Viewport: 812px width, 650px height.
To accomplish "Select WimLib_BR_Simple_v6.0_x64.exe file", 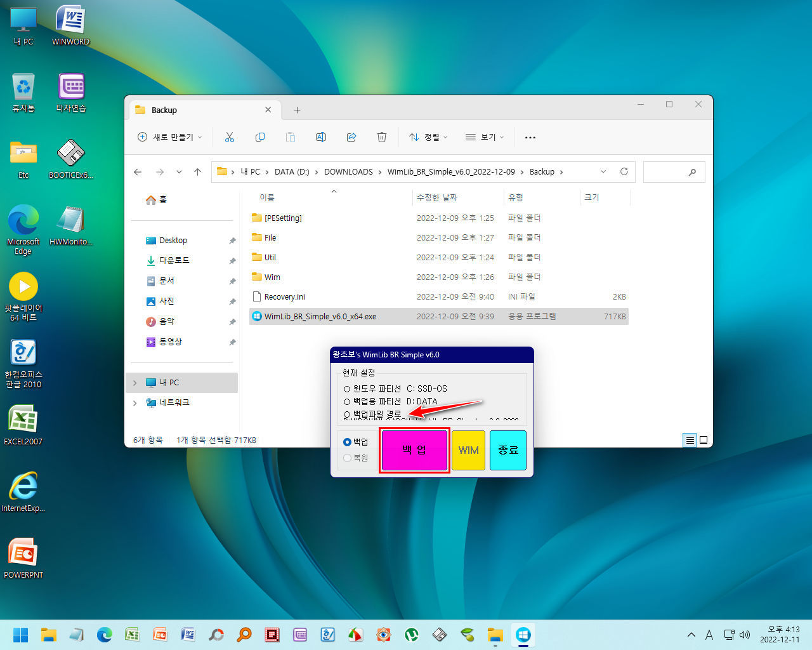I will (438, 317).
